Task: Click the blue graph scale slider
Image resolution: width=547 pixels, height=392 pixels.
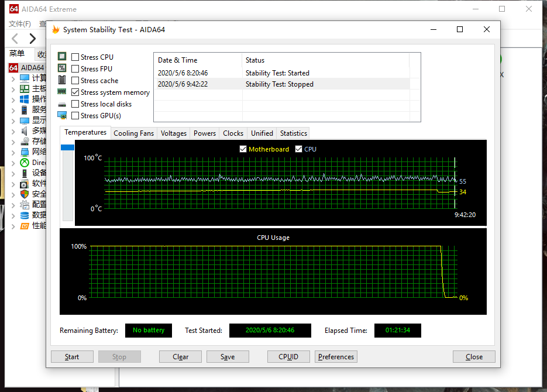Action: pos(67,147)
